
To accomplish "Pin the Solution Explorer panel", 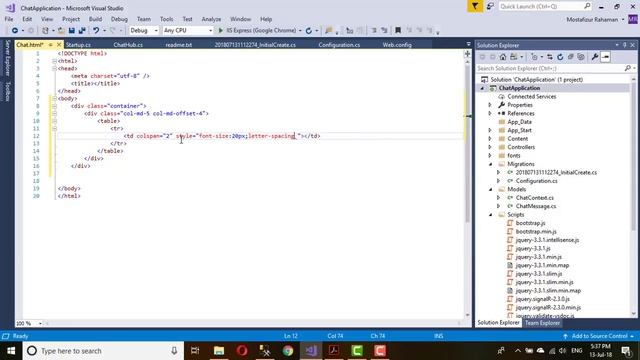I will click(x=624, y=45).
